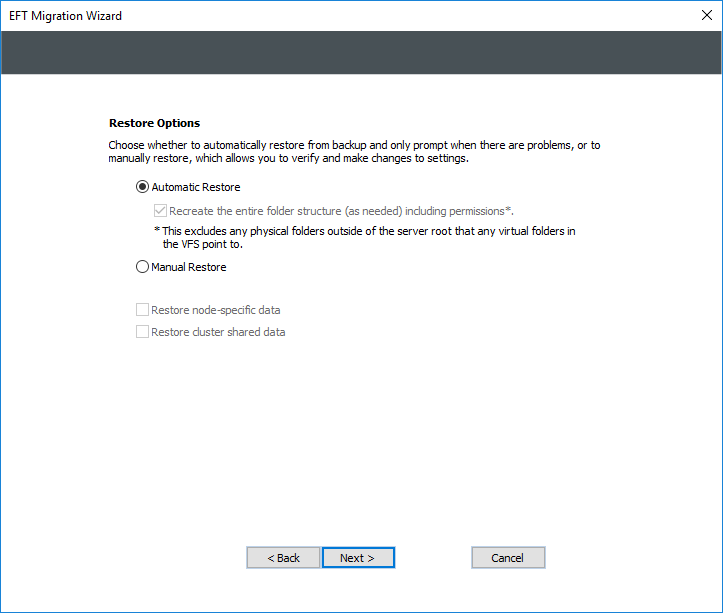723x613 pixels.
Task: Click the 'Restore cluster shared data' label text
Action: pyautogui.click(x=218, y=332)
